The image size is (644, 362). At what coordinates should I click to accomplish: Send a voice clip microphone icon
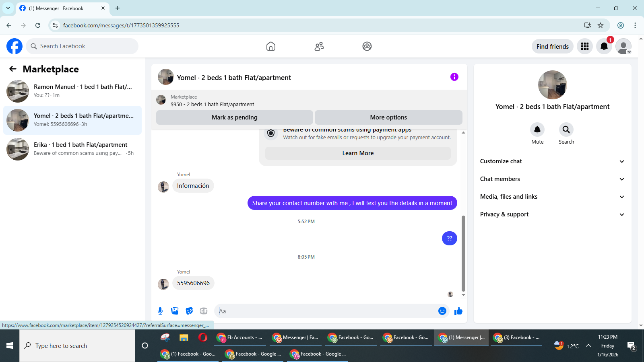(160, 311)
